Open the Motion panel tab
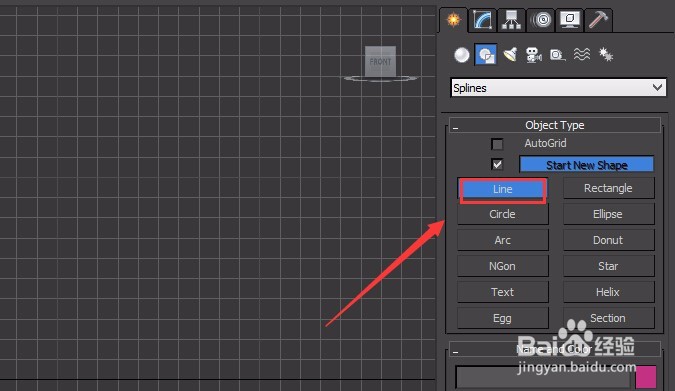675x391 pixels. point(541,20)
